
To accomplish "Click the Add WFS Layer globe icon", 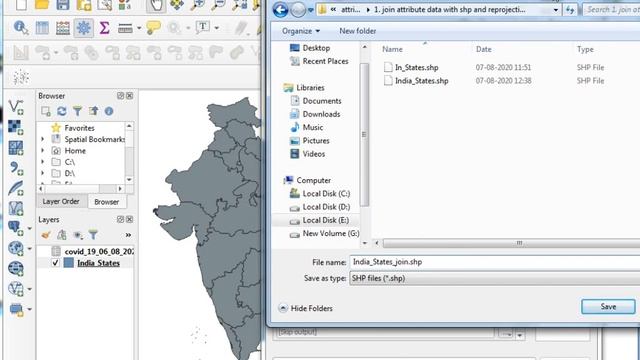I will coord(15,289).
